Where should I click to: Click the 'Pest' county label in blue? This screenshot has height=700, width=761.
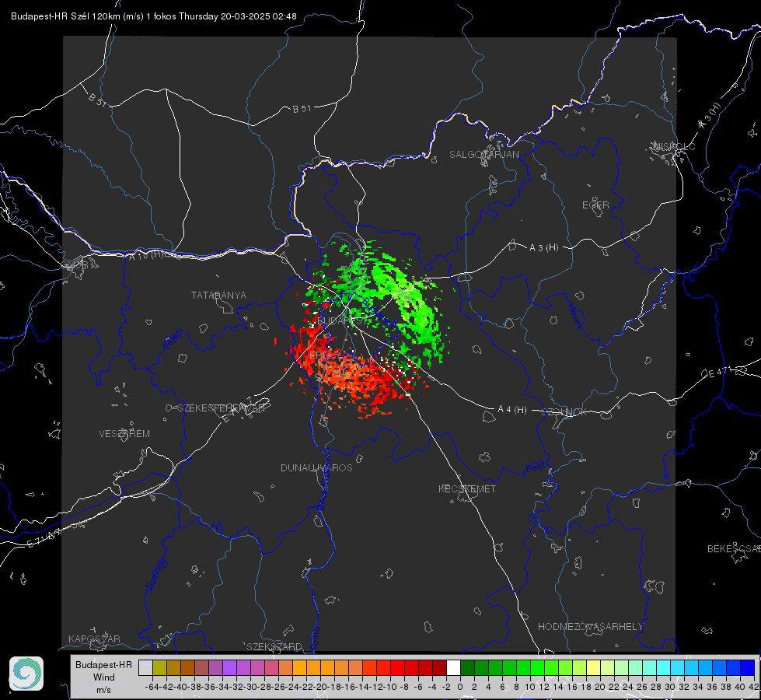click(x=535, y=467)
